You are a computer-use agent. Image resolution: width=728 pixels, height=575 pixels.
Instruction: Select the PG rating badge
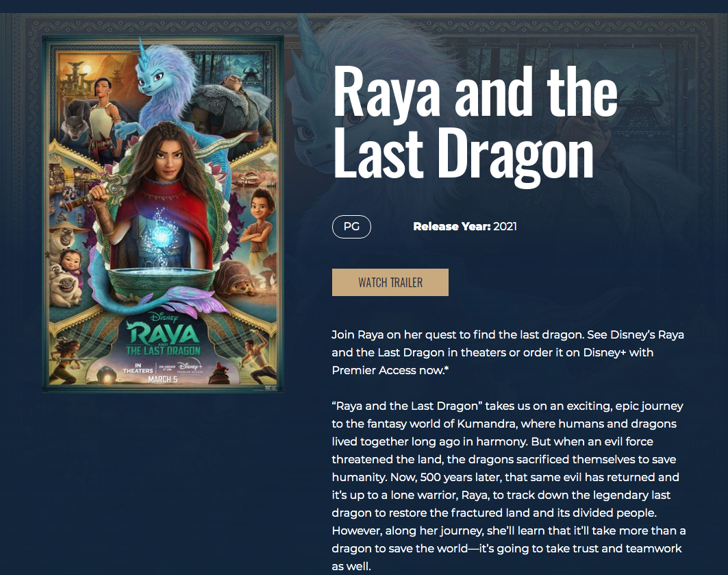click(x=351, y=227)
